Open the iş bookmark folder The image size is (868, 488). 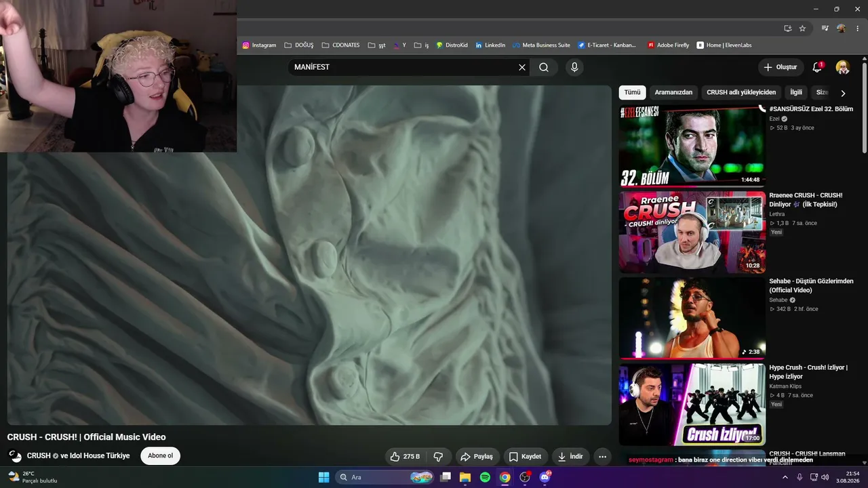click(421, 45)
